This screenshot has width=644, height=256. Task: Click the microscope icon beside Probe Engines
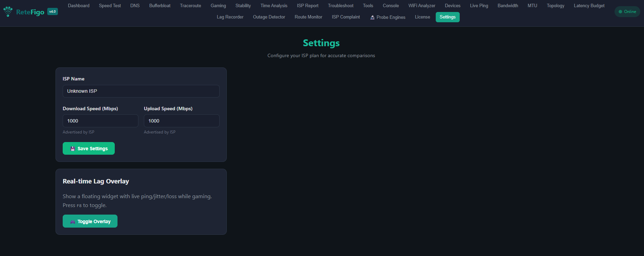click(x=372, y=17)
